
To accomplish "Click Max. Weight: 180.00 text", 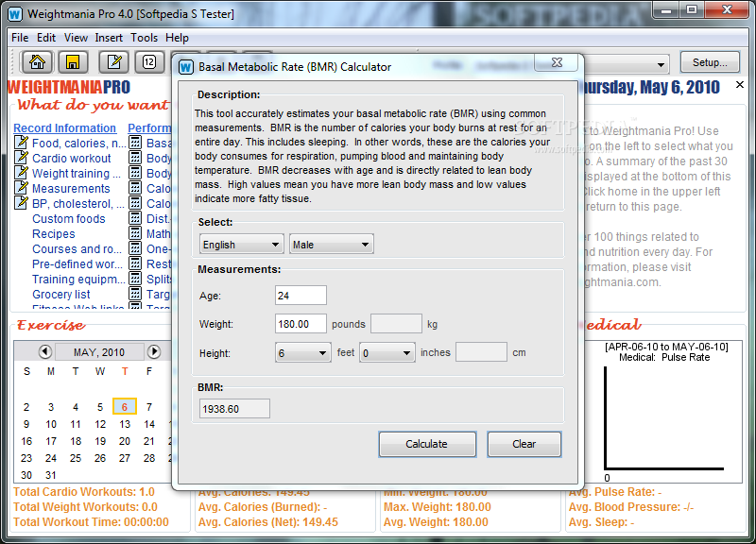I will click(x=438, y=507).
